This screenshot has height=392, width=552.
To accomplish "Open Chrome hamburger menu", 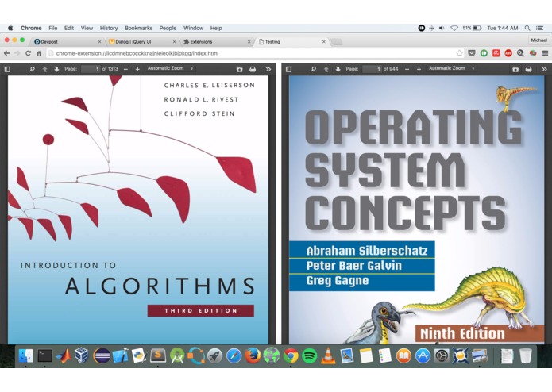I will [545, 53].
